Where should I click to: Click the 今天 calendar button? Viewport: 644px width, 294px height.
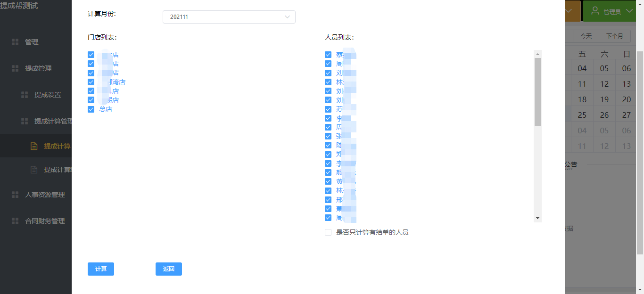586,36
